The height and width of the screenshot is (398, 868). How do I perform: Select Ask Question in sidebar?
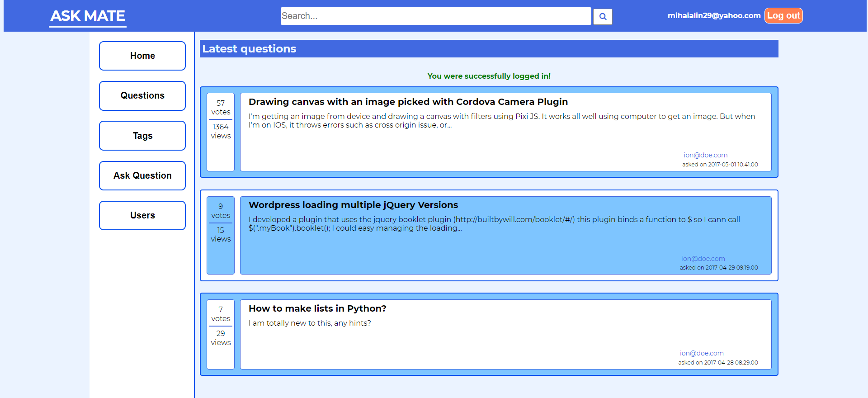pyautogui.click(x=142, y=175)
